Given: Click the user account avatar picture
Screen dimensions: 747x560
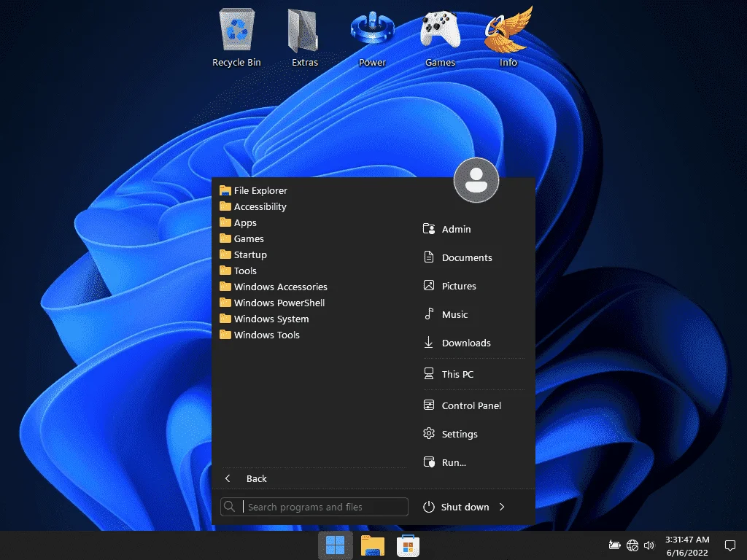Looking at the screenshot, I should pos(476,180).
